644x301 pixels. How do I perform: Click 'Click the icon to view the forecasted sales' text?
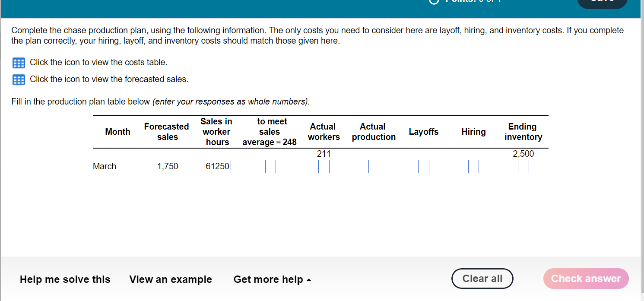click(x=109, y=79)
